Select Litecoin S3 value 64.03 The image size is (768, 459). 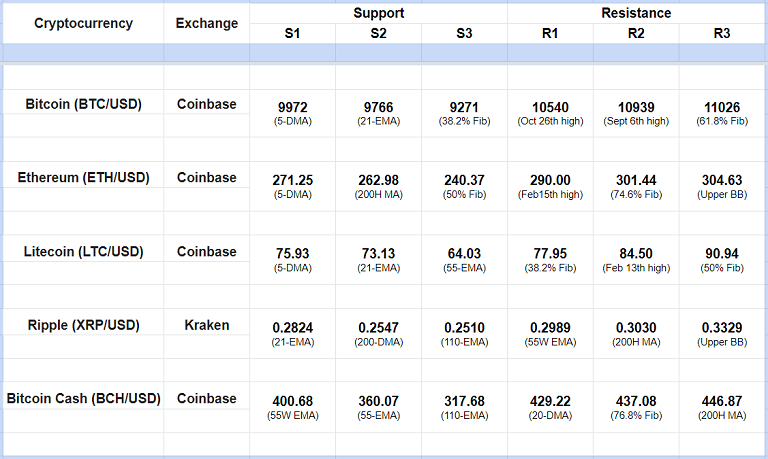(x=464, y=254)
